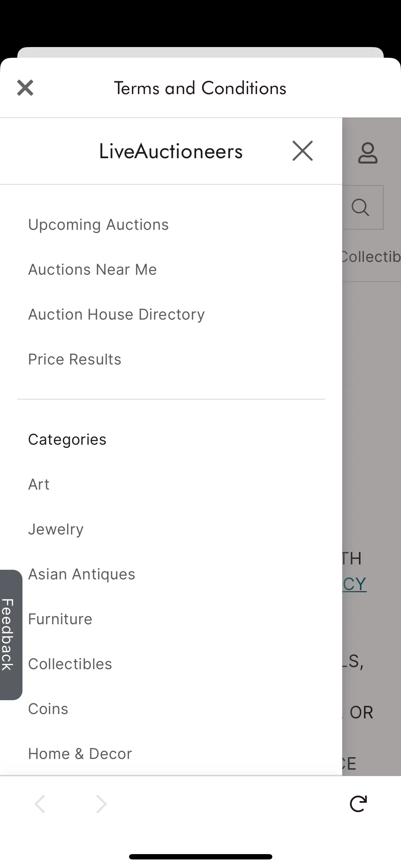Tap the search magnifier icon
The width and height of the screenshot is (401, 868).
(x=360, y=207)
